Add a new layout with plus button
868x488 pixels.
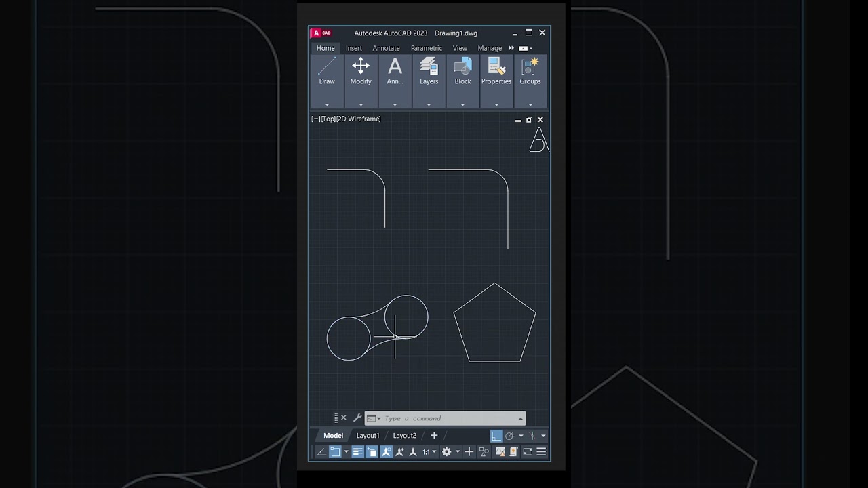tap(434, 436)
